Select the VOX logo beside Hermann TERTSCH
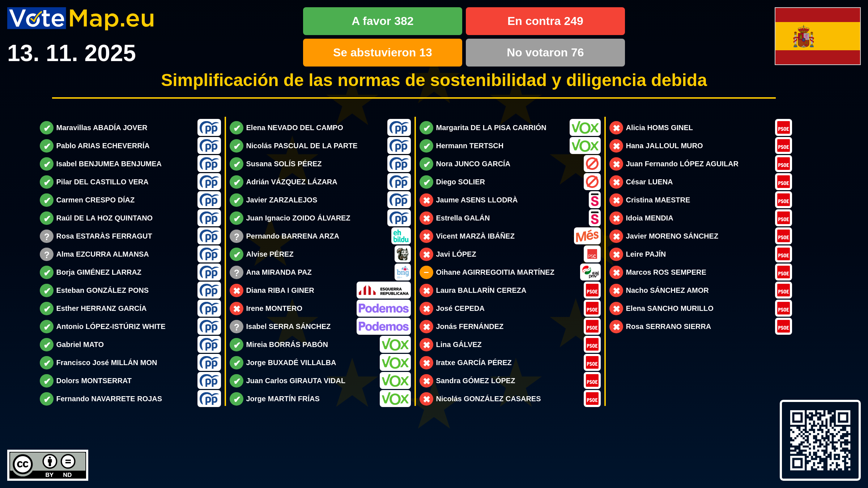 pos(585,146)
